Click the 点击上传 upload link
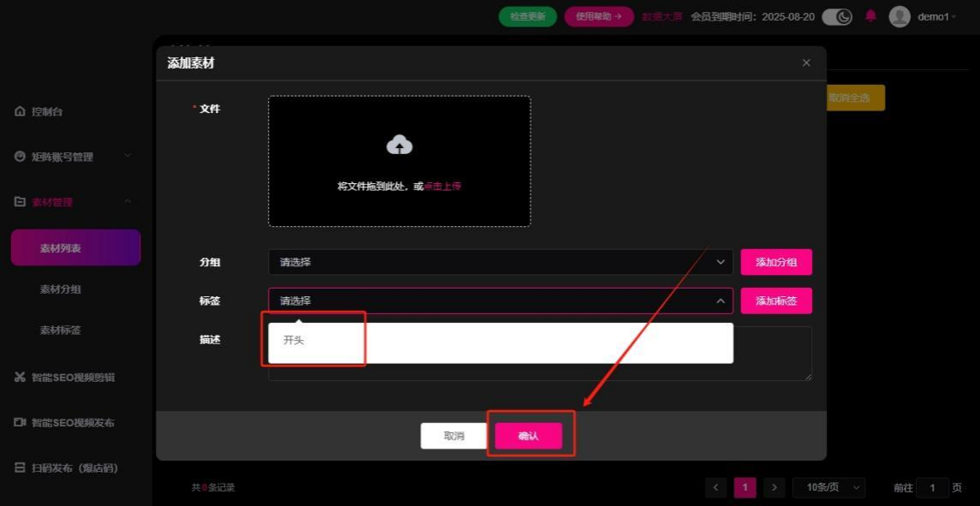 coord(442,186)
